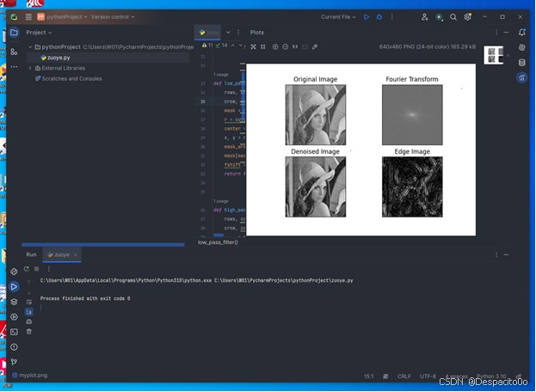Open the Run tool window sidebar icon
The height and width of the screenshot is (392, 536).
[x=14, y=287]
